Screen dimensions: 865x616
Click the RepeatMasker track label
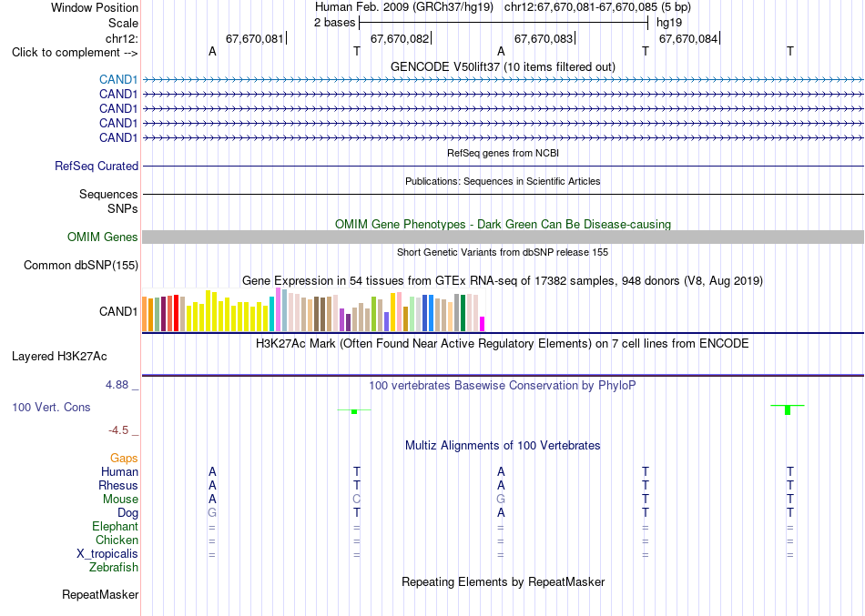pos(100,594)
